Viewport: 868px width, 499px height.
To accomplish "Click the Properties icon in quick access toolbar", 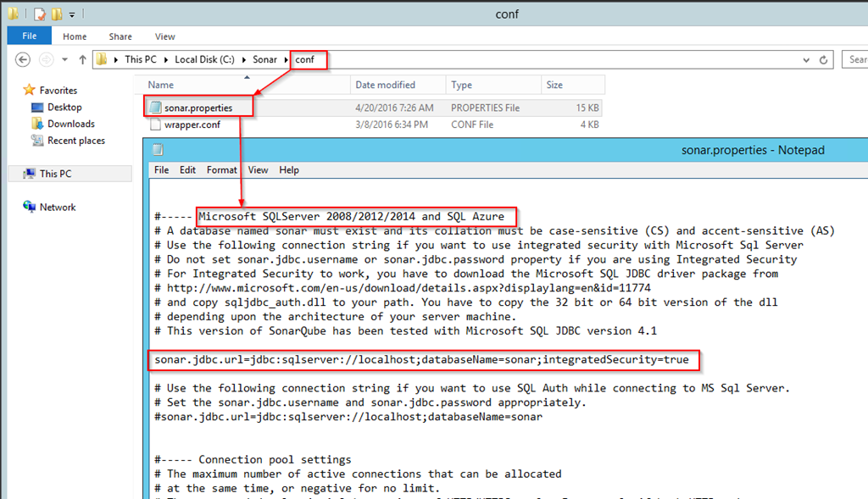I will point(40,14).
